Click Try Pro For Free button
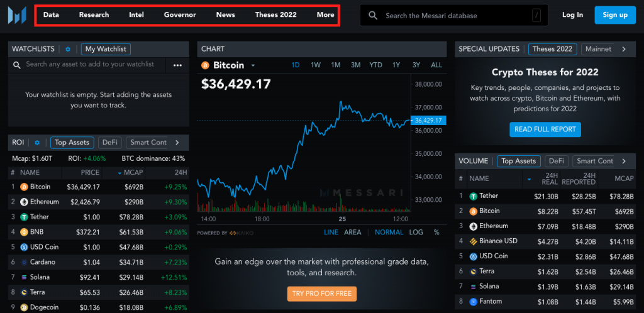The height and width of the screenshot is (313, 644). 322,294
